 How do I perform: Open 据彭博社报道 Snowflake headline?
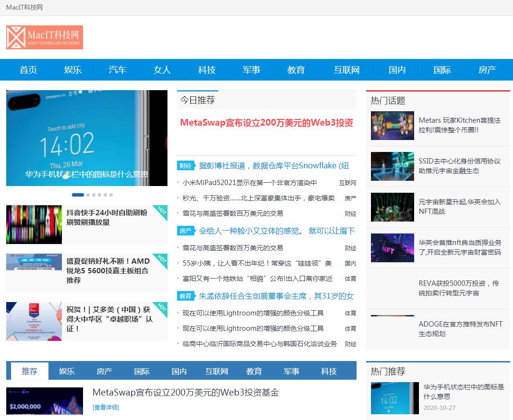[274, 166]
